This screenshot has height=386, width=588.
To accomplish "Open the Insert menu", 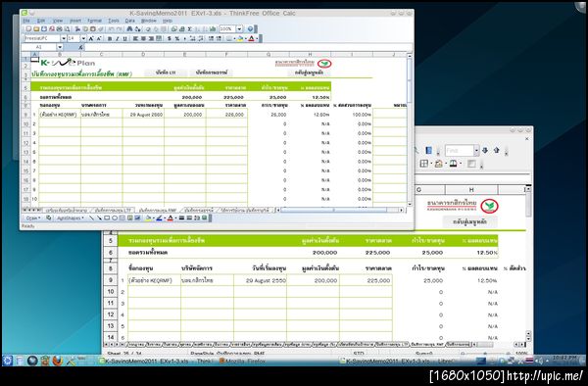I will point(75,21).
